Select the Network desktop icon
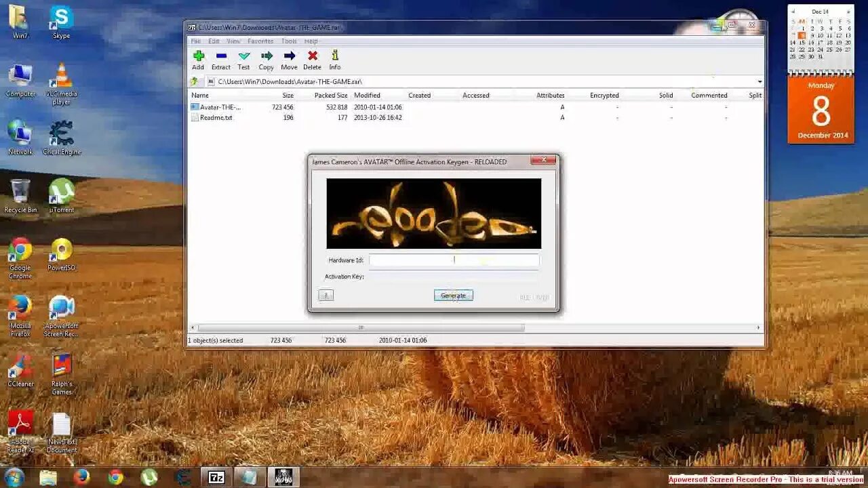 20,138
